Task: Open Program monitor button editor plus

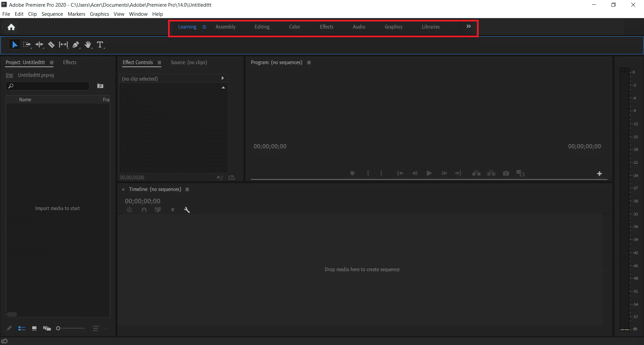Action: click(x=599, y=174)
